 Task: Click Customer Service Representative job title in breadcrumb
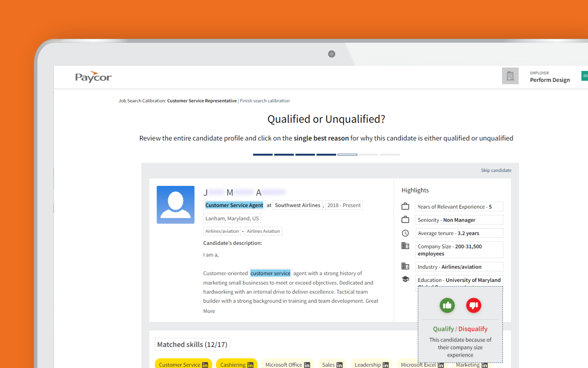(202, 101)
